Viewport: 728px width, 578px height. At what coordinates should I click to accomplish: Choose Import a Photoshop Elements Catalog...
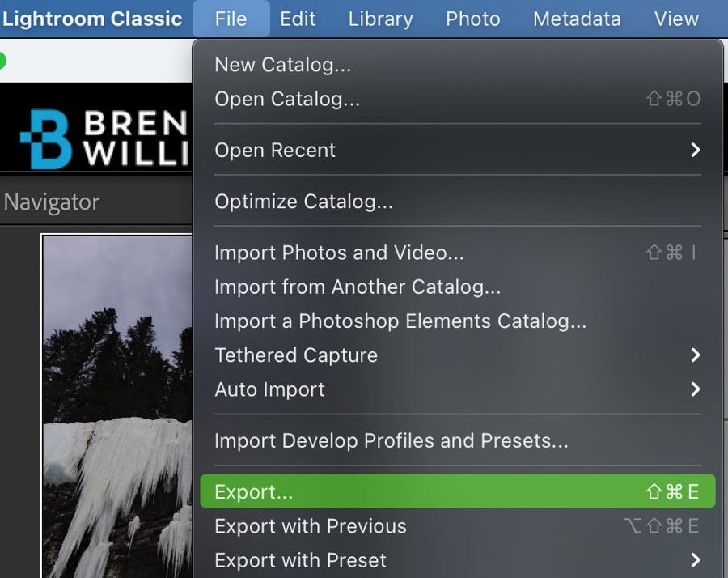pyautogui.click(x=457, y=321)
